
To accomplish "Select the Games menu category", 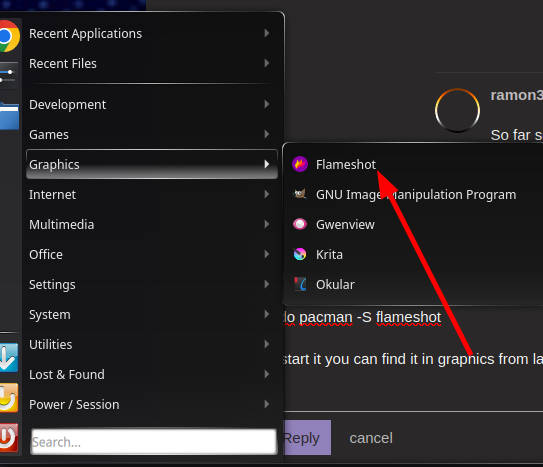I will tap(152, 134).
